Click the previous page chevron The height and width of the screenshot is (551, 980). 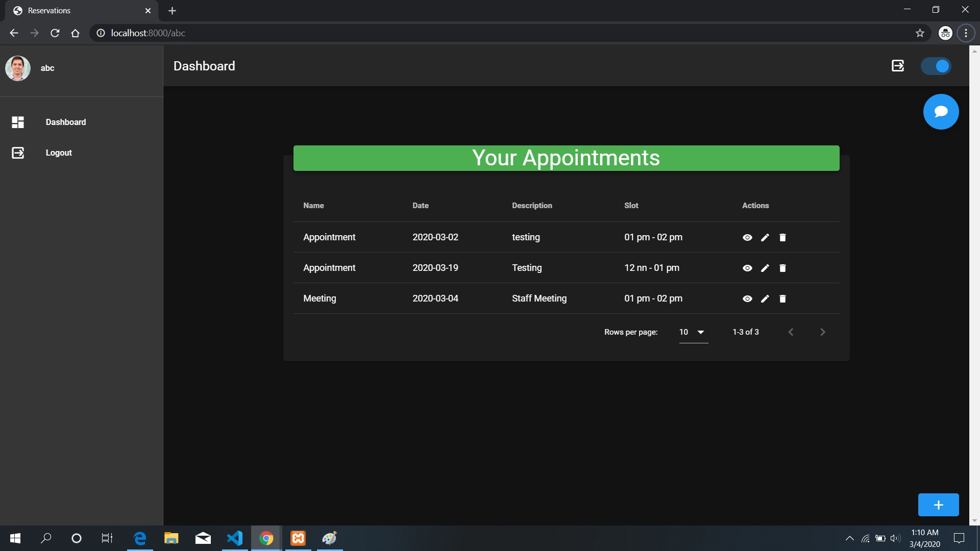(790, 332)
